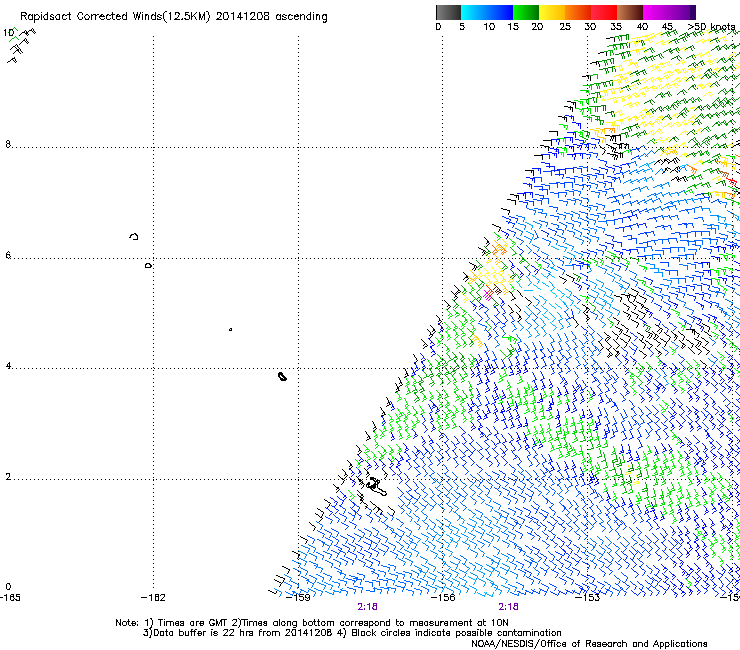Viewport: 740px width, 650px height.
Task: Click the note line 'Times are GMT'
Action: pyautogui.click(x=193, y=623)
